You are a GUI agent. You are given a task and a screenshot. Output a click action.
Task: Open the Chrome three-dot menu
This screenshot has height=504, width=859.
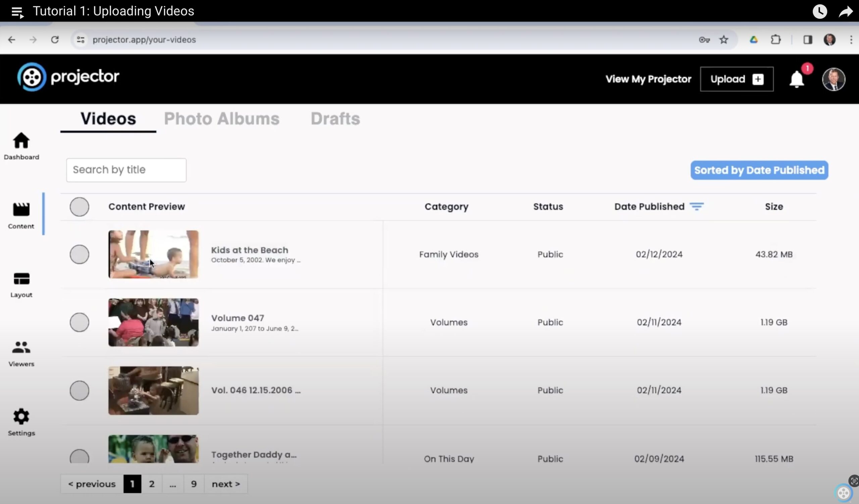(851, 40)
